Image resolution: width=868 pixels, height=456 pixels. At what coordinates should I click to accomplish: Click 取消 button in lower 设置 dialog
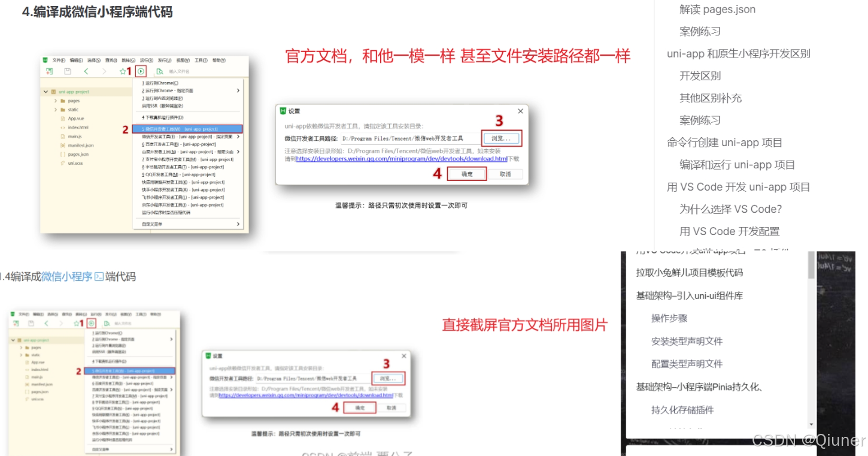[x=391, y=407]
